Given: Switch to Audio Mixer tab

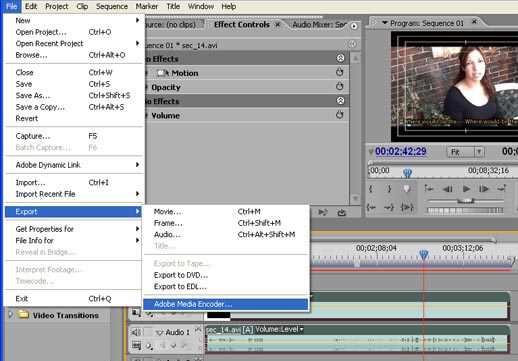Looking at the screenshot, I should [319, 24].
